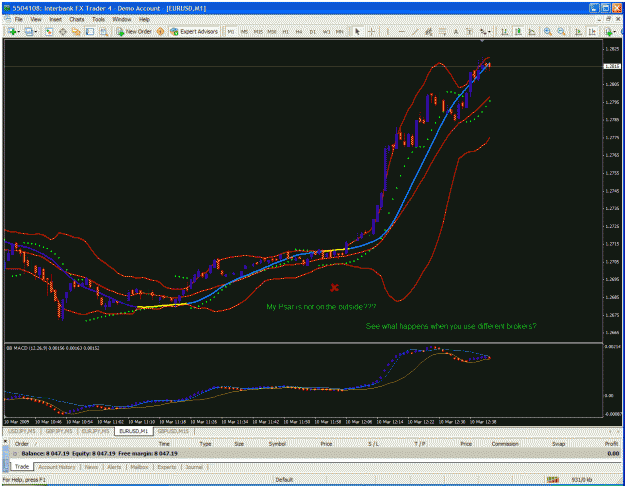Select the crosshair tool
The height and width of the screenshot is (486, 625).
(x=371, y=31)
